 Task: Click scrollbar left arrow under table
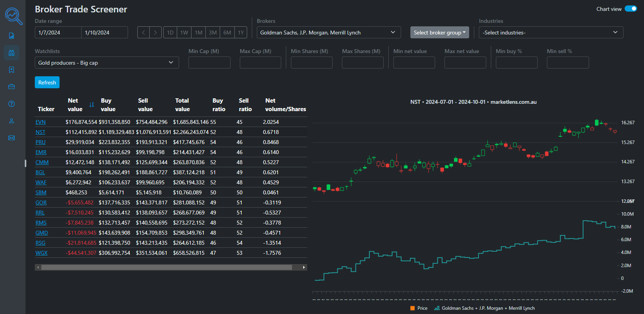[x=38, y=267]
